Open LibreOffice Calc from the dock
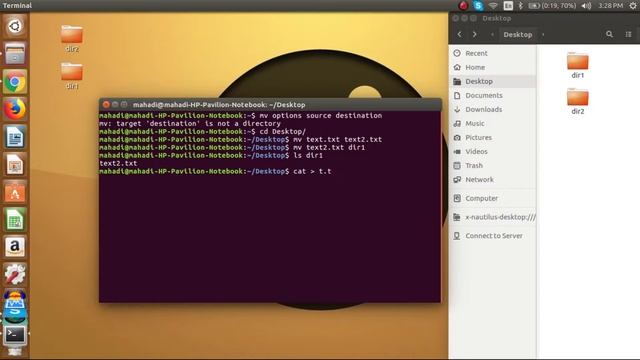This screenshot has height=360, width=640. coord(15,220)
